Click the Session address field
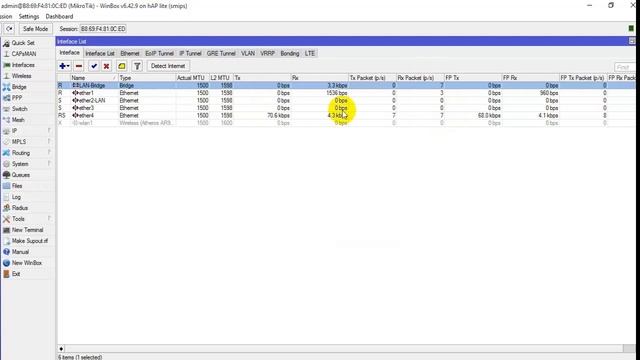Image resolution: width=640 pixels, height=360 pixels. pyautogui.click(x=103, y=29)
